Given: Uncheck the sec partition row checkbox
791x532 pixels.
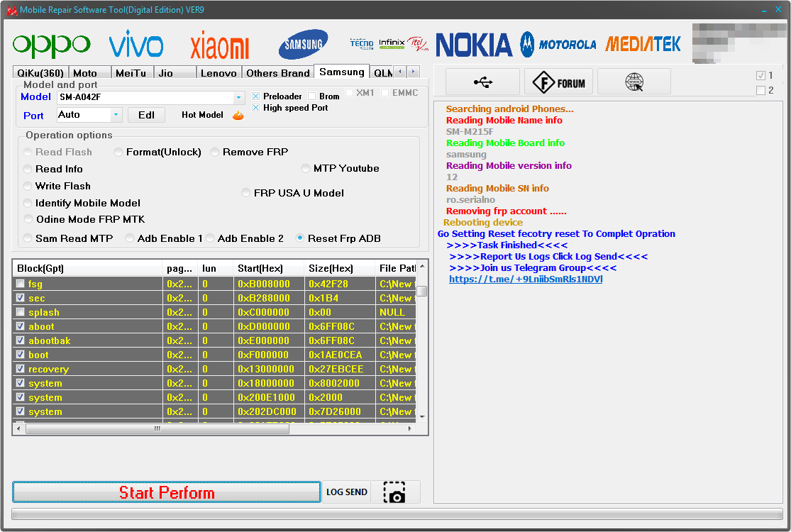Looking at the screenshot, I should [20, 297].
